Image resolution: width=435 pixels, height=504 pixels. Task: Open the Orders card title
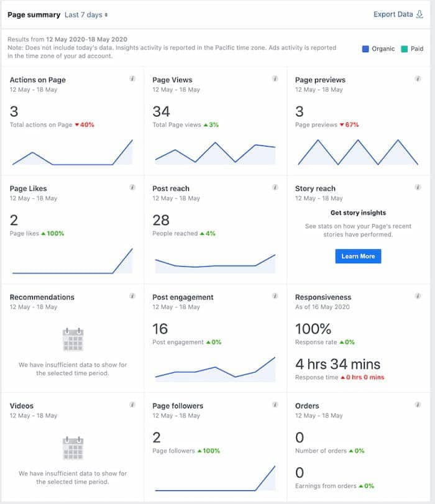307,406
